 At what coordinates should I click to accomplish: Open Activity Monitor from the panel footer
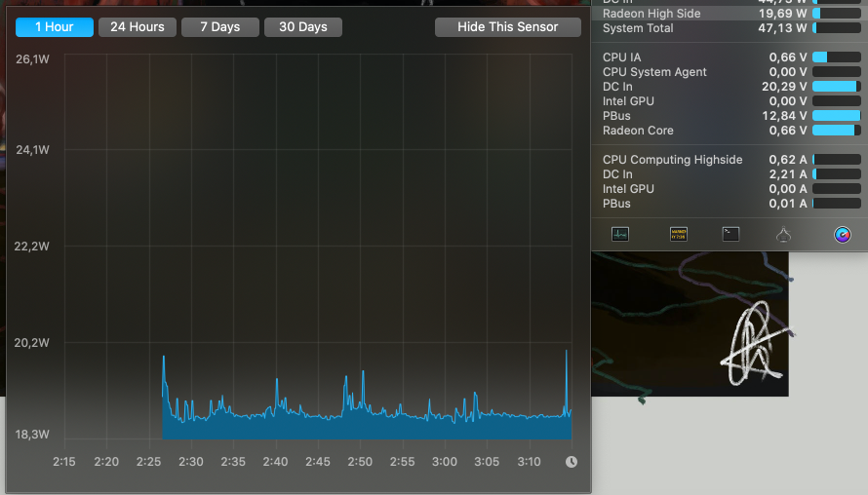pos(620,235)
